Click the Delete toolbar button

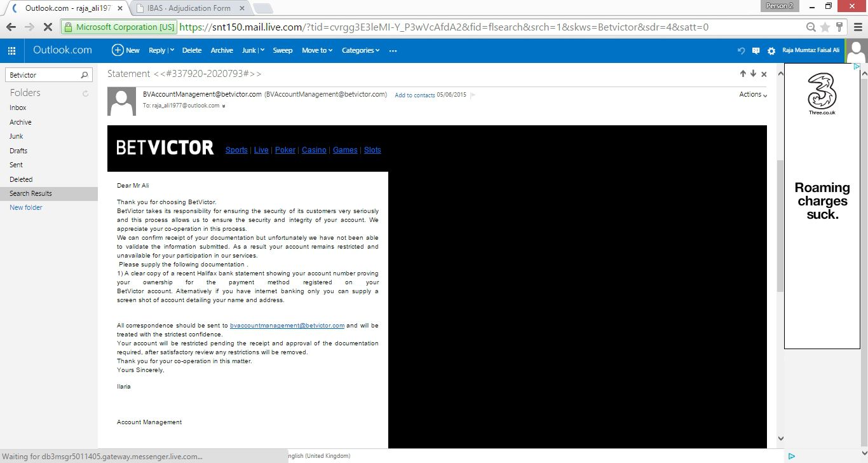tap(192, 50)
